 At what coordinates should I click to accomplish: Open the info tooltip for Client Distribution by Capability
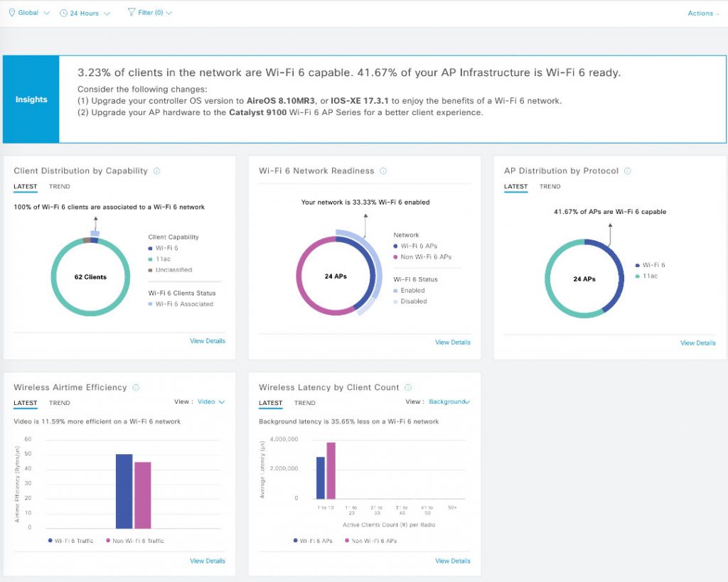pos(156,171)
